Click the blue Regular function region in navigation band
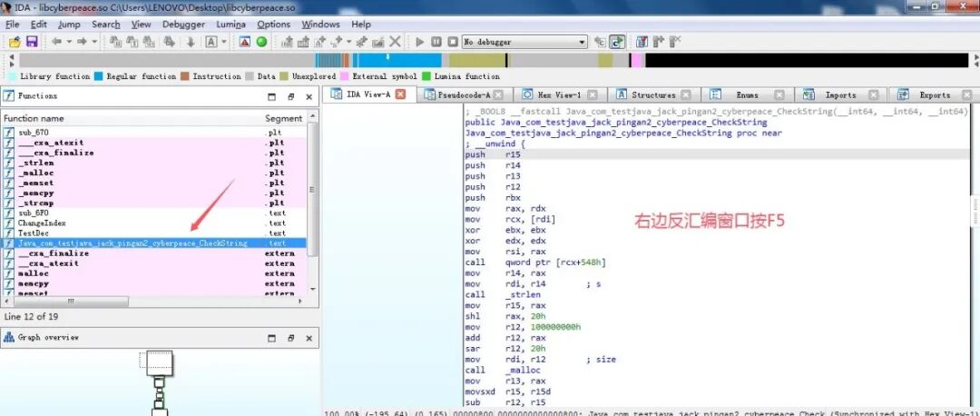980x416 pixels. point(400,61)
